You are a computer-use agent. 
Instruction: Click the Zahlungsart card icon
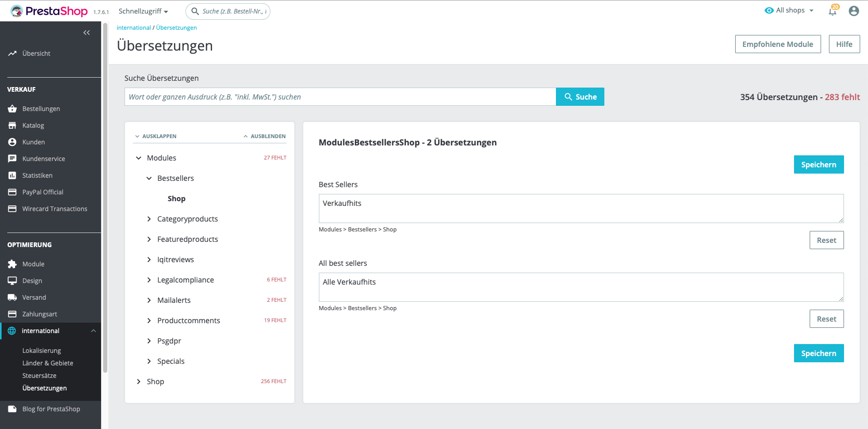(x=13, y=314)
